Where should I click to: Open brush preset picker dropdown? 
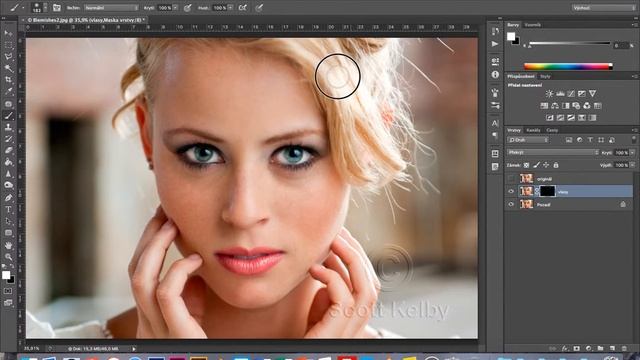(45, 8)
